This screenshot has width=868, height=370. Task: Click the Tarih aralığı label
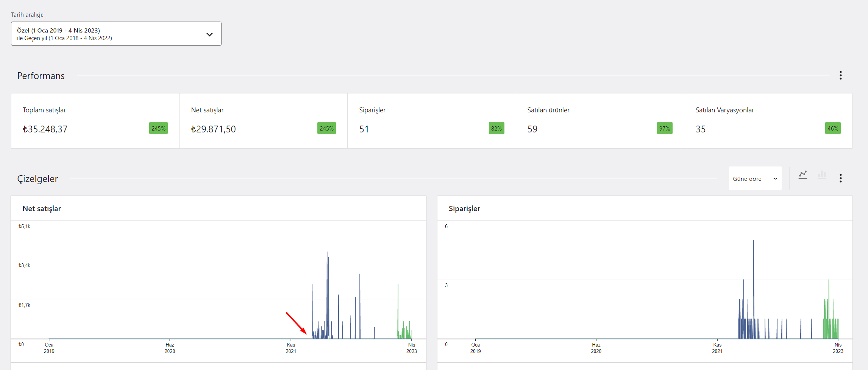(x=27, y=14)
